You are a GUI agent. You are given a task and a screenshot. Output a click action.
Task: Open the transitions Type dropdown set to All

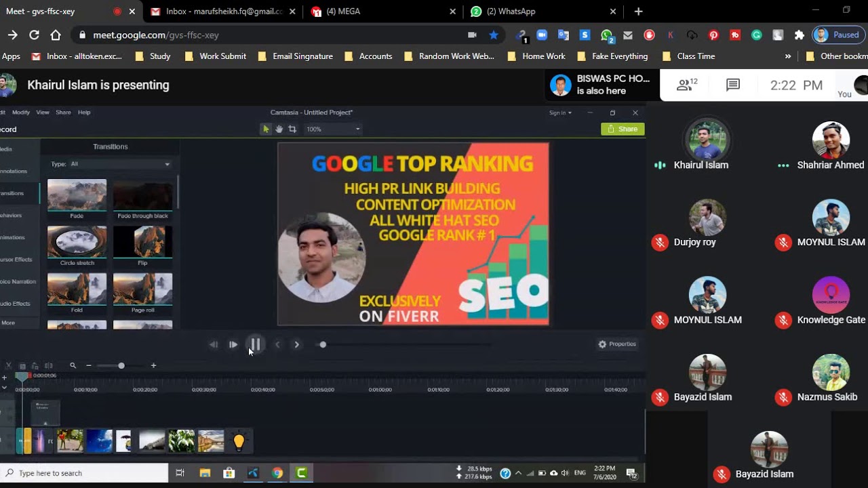(x=120, y=164)
